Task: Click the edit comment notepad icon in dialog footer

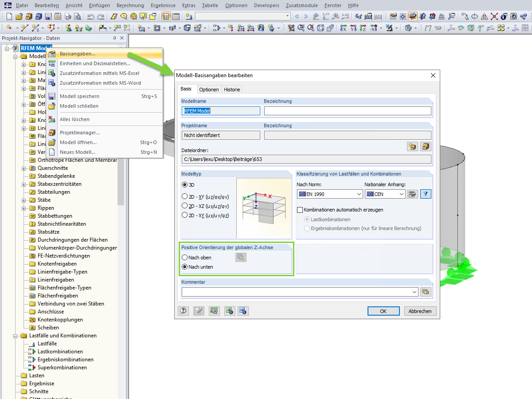Action: [199, 311]
